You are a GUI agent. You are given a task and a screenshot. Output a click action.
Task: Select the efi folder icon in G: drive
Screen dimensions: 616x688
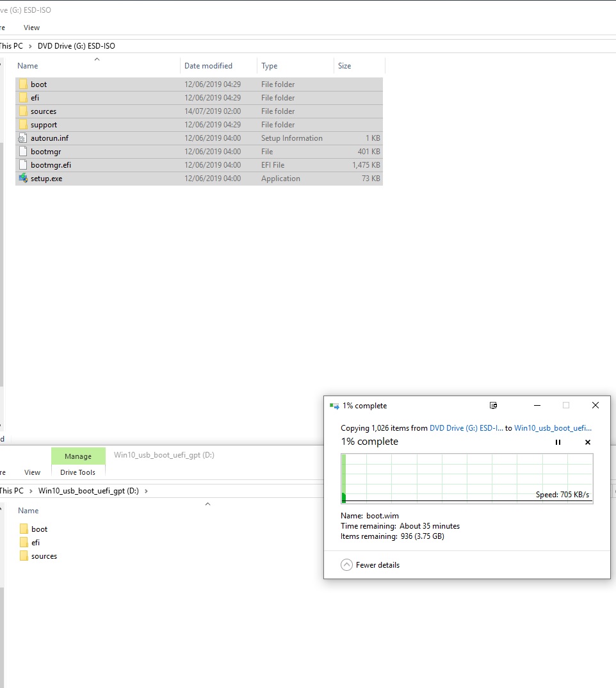click(x=23, y=98)
